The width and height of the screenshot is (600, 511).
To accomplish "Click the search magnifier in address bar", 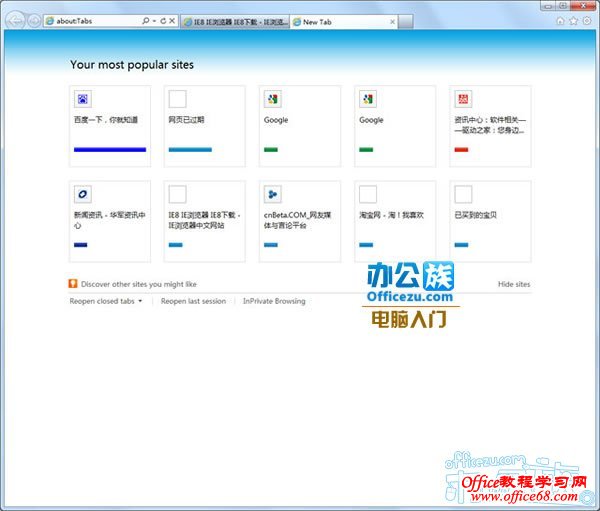I will click(x=146, y=21).
